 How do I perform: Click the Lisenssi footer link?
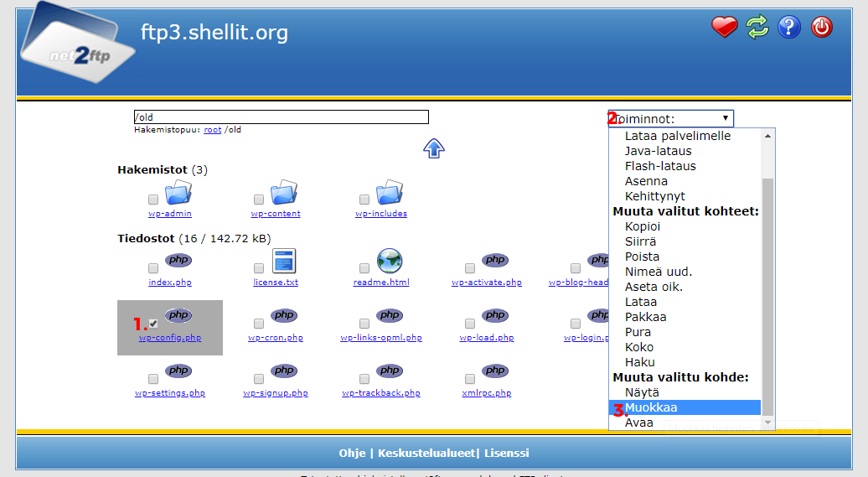(507, 453)
